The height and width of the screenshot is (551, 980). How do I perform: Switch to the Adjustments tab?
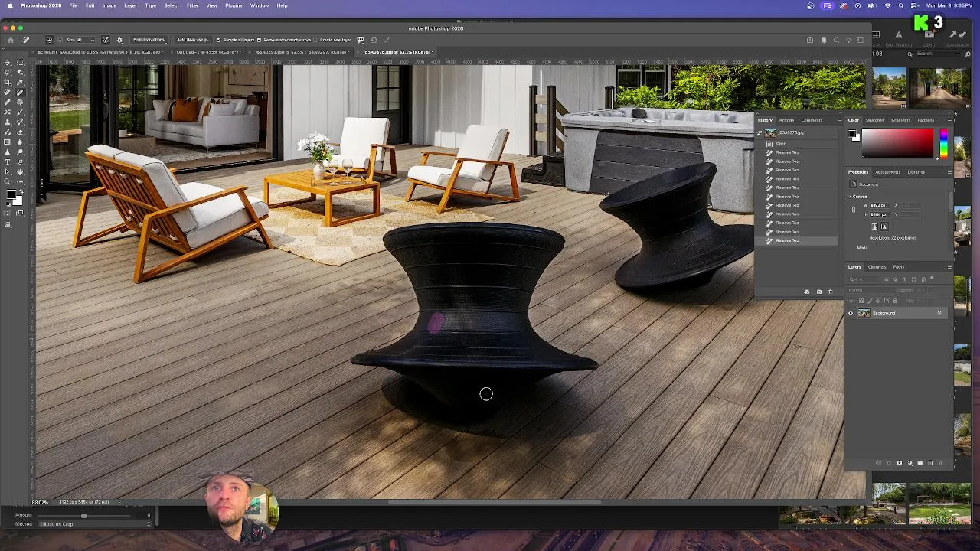coord(887,172)
